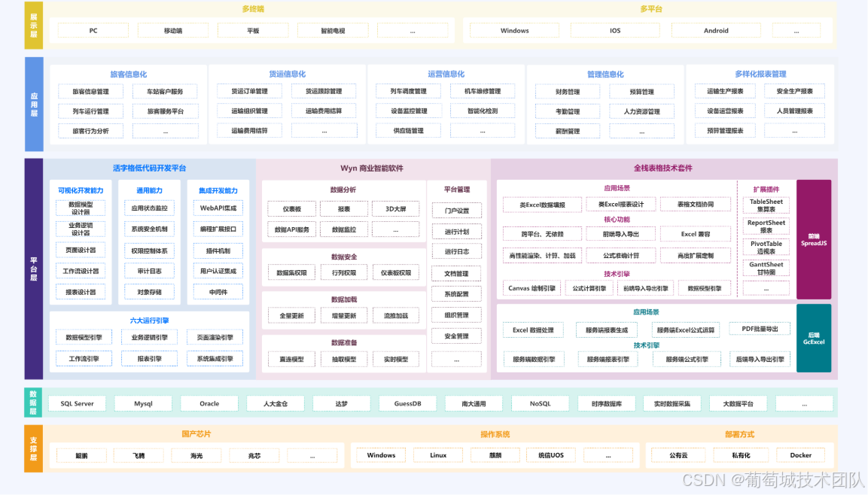Click the '工作流设计器' box
Image resolution: width=868 pixels, height=495 pixels.
[81, 271]
